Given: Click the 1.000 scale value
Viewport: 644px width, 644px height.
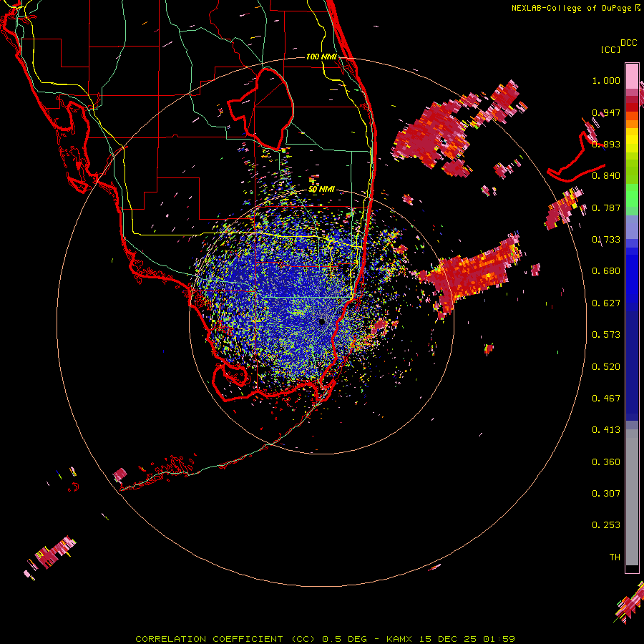Looking at the screenshot, I should click(x=606, y=80).
